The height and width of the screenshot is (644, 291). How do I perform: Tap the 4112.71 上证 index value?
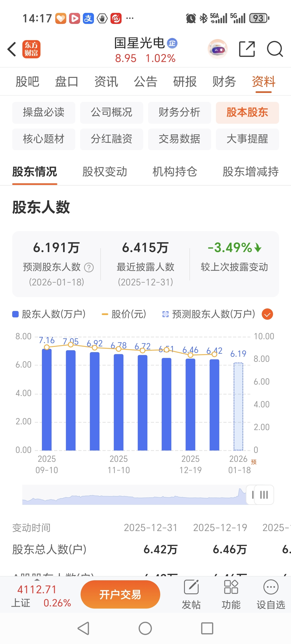pyautogui.click(x=37, y=589)
